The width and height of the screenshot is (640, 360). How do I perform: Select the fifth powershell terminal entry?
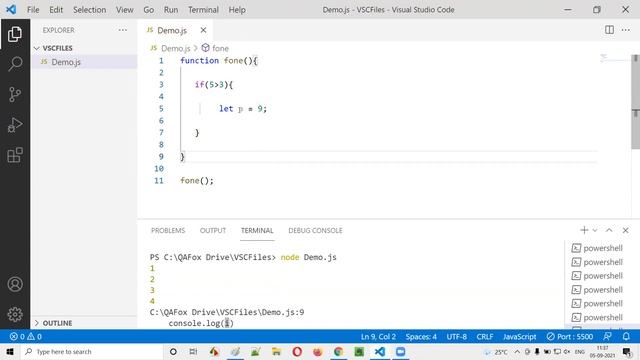point(597,304)
